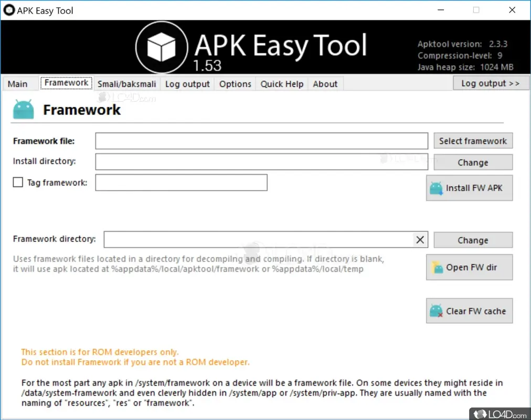The height and width of the screenshot is (420, 531).
Task: Click Change button for Install directory
Action: [x=473, y=163]
